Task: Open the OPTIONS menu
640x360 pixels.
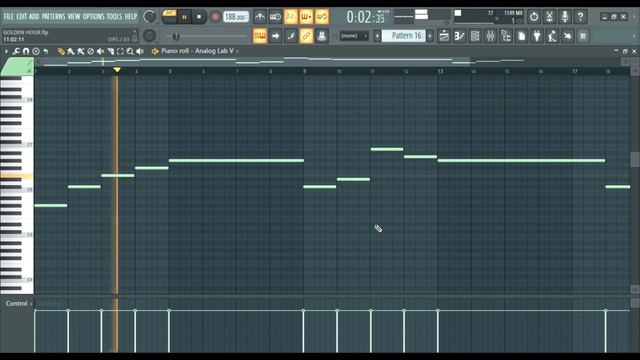Action: [93, 17]
